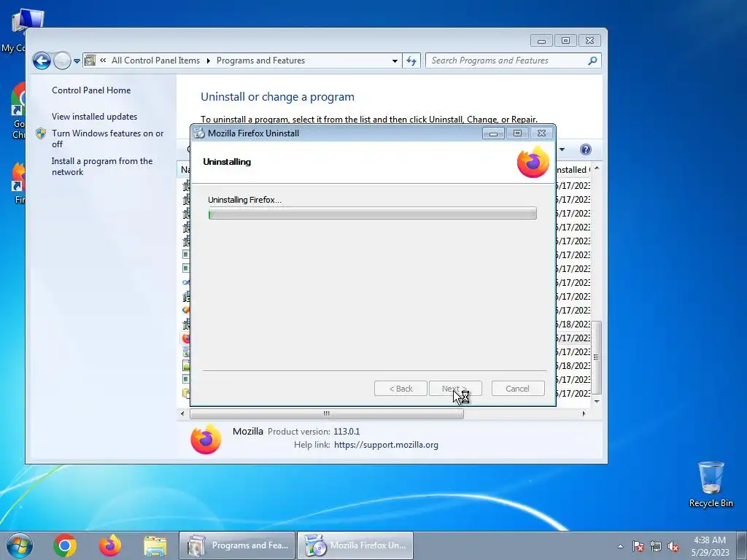Click the Refresh button beside the address bar
The height and width of the screenshot is (560, 747).
[x=411, y=61]
